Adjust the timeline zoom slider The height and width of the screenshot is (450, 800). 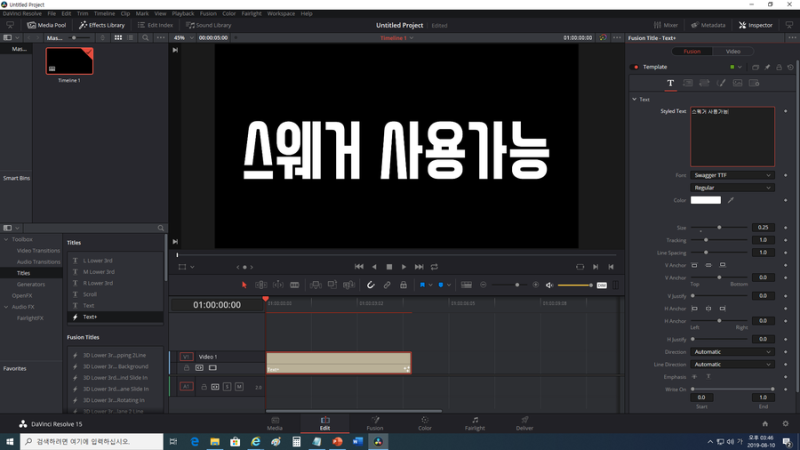508,285
